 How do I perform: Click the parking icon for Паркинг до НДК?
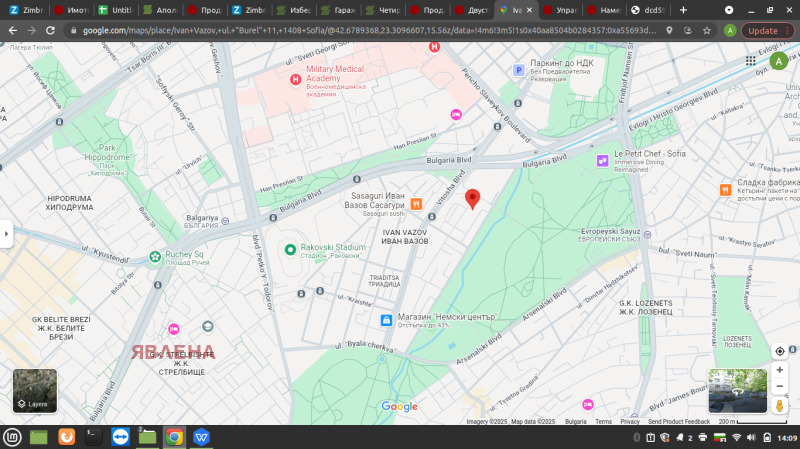tap(518, 70)
